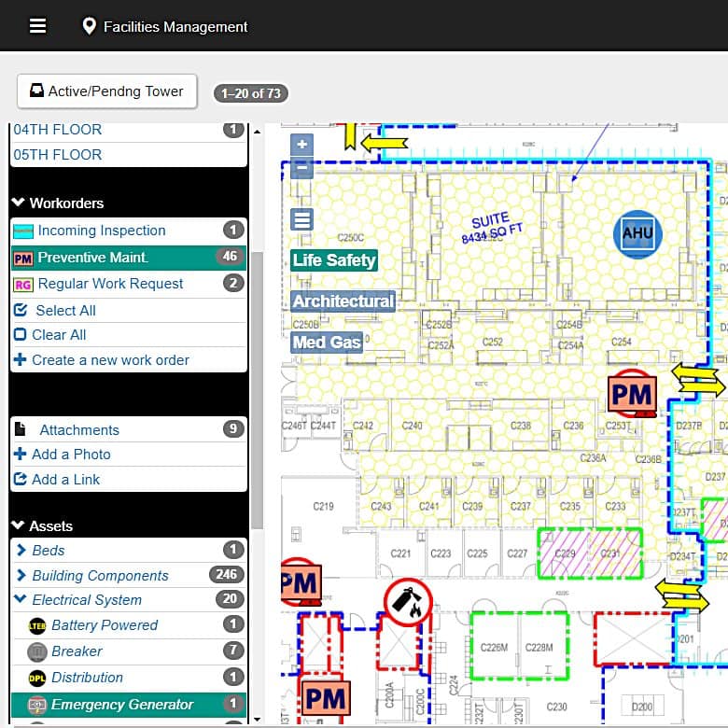728x728 pixels.
Task: Click hatched room C229 on the plan
Action: [564, 553]
